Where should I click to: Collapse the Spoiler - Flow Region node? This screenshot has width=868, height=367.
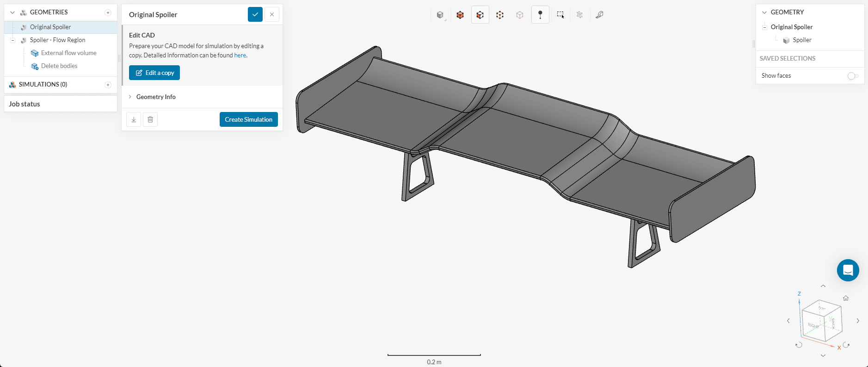pyautogui.click(x=13, y=40)
